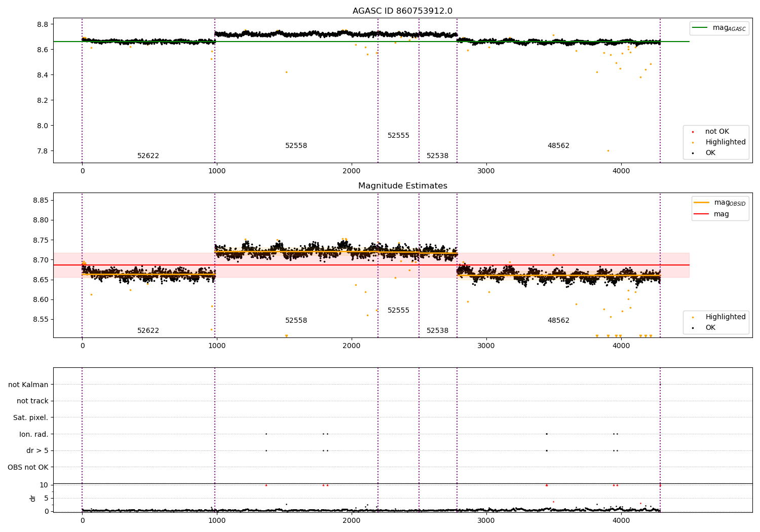Click OBSID label 48562 in Magnitude Estimates plot
This screenshot has height=532, width=760.
558,321
